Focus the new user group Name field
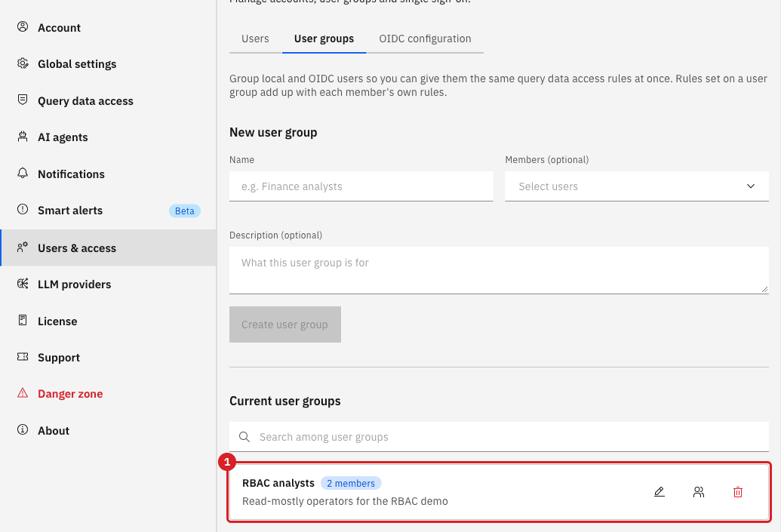This screenshot has width=781, height=532. [361, 186]
